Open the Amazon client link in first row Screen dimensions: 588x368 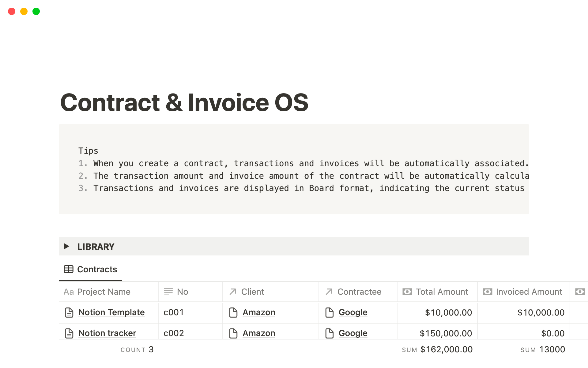(x=259, y=312)
